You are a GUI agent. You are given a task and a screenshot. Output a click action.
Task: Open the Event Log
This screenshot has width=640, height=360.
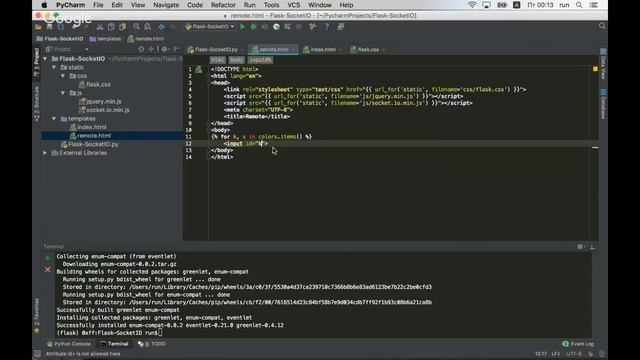coord(578,344)
